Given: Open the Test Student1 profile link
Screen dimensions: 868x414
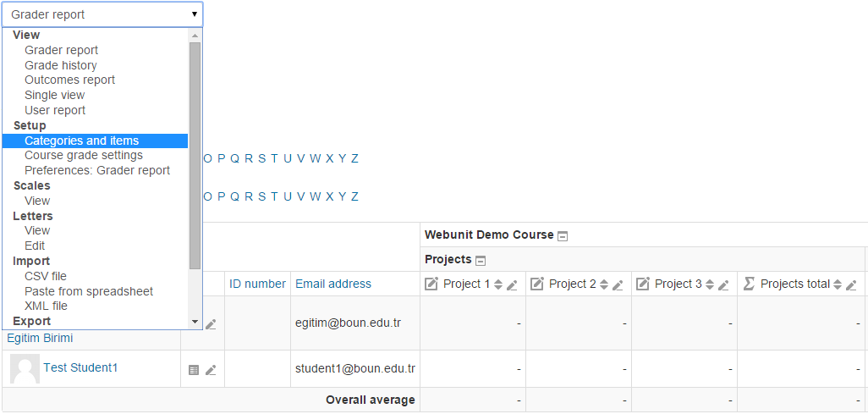Looking at the screenshot, I should point(80,367).
